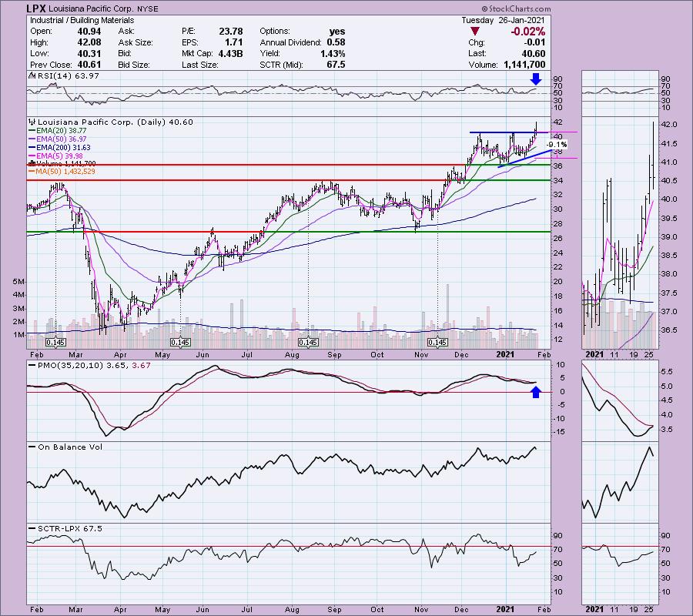Click the Low value "40.31"

pyautogui.click(x=89, y=53)
